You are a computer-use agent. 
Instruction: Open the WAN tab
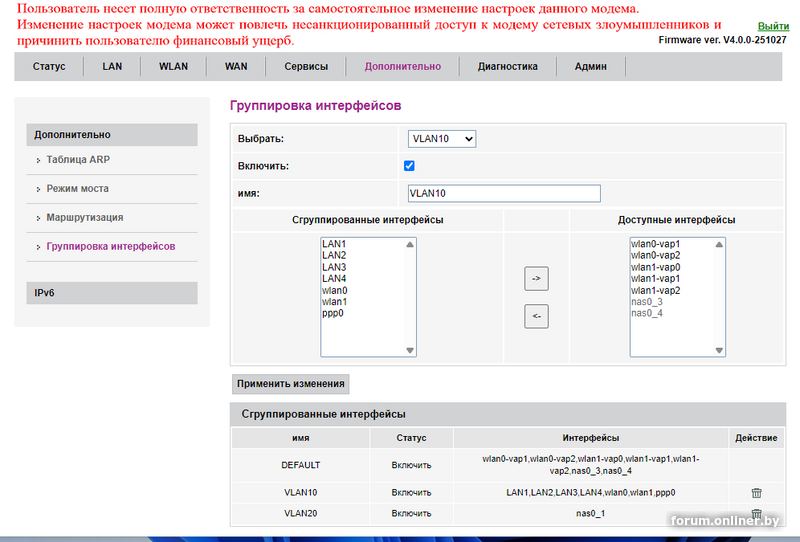click(x=236, y=66)
